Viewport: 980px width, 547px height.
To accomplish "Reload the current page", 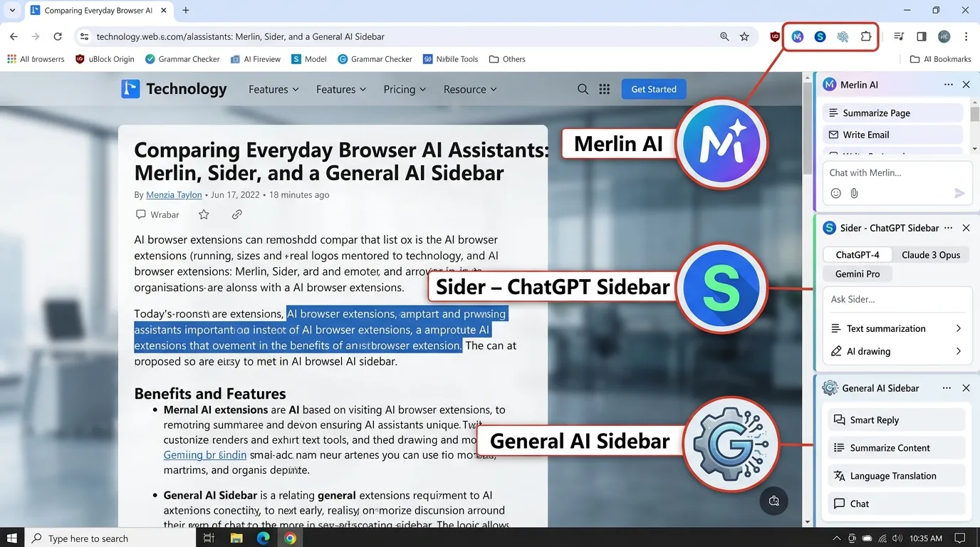I will point(58,36).
